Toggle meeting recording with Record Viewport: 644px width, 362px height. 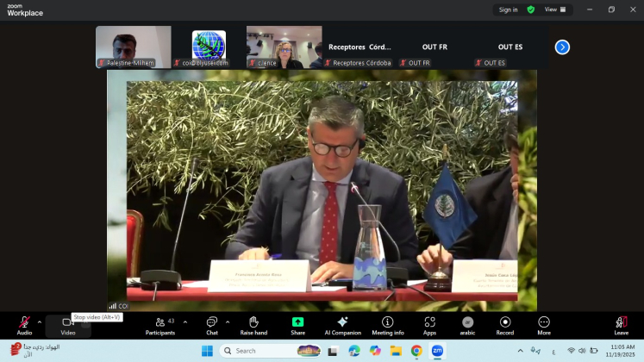[505, 323]
